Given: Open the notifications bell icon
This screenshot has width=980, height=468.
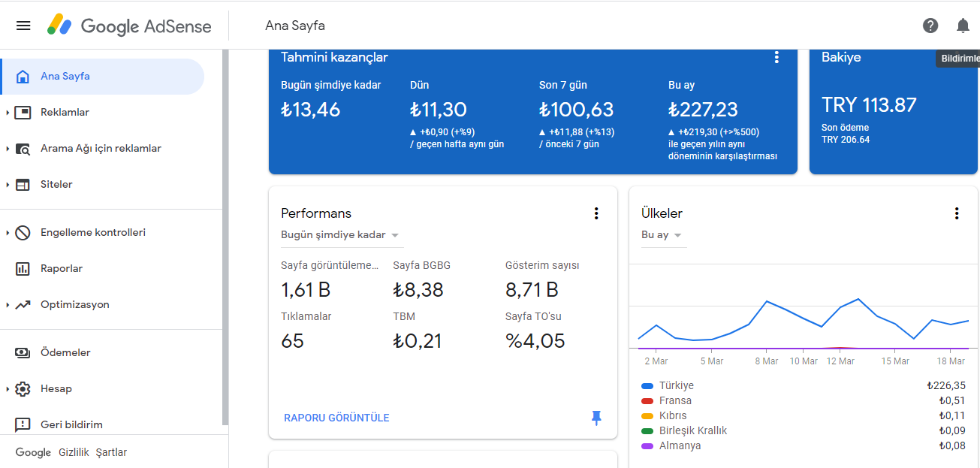Looking at the screenshot, I should (x=963, y=26).
